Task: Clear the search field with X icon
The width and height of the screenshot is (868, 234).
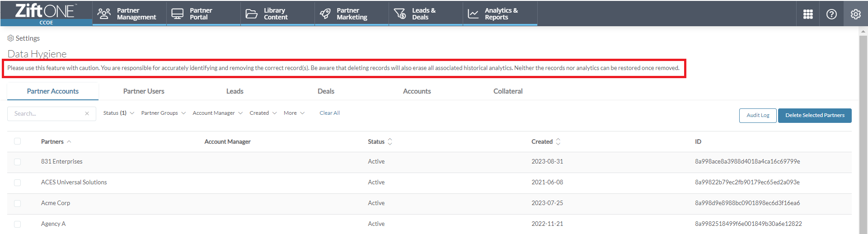Action: 87,114
